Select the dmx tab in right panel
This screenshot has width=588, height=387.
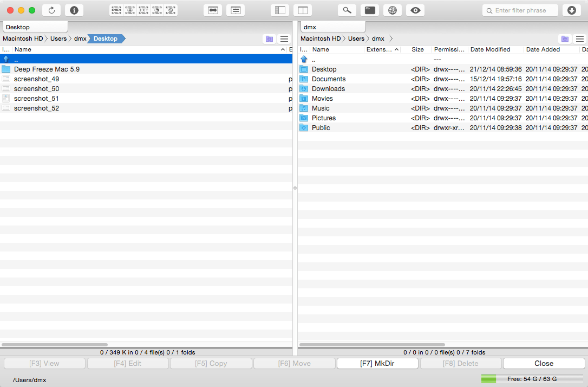point(332,27)
